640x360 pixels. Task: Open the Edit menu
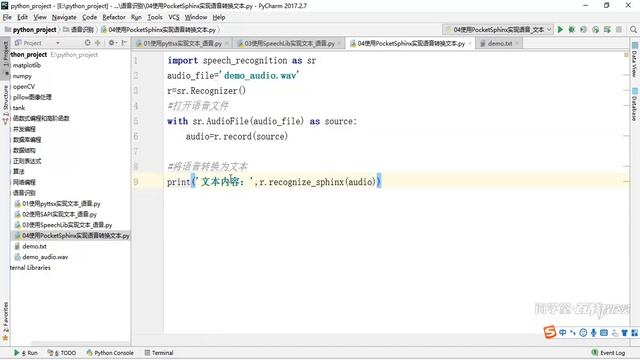point(22,17)
